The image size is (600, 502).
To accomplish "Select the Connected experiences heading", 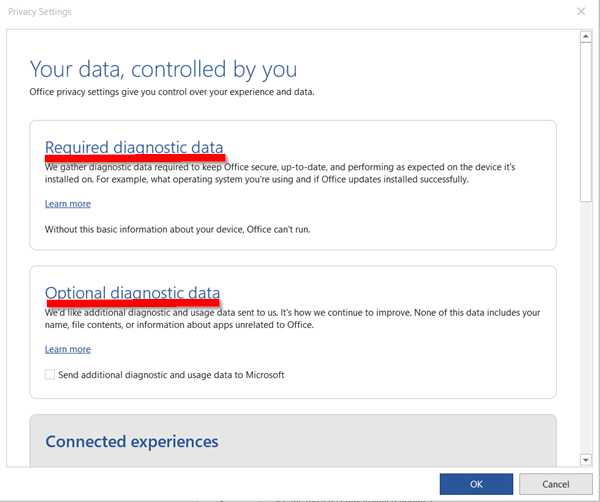I will tap(131, 441).
